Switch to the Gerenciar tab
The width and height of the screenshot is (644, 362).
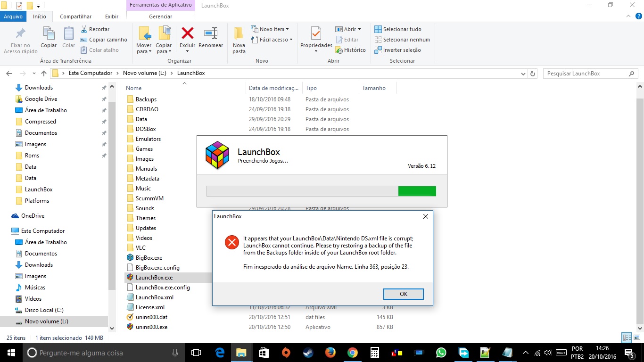161,16
